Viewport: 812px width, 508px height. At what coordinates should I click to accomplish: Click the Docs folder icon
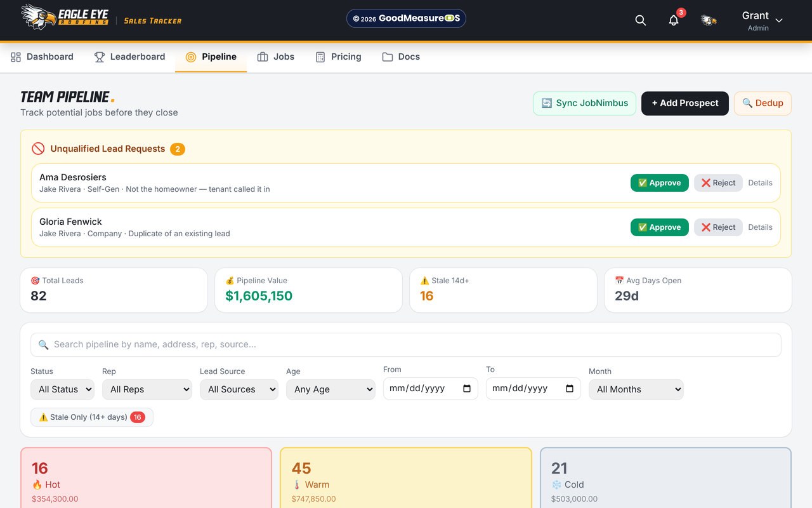coord(388,57)
